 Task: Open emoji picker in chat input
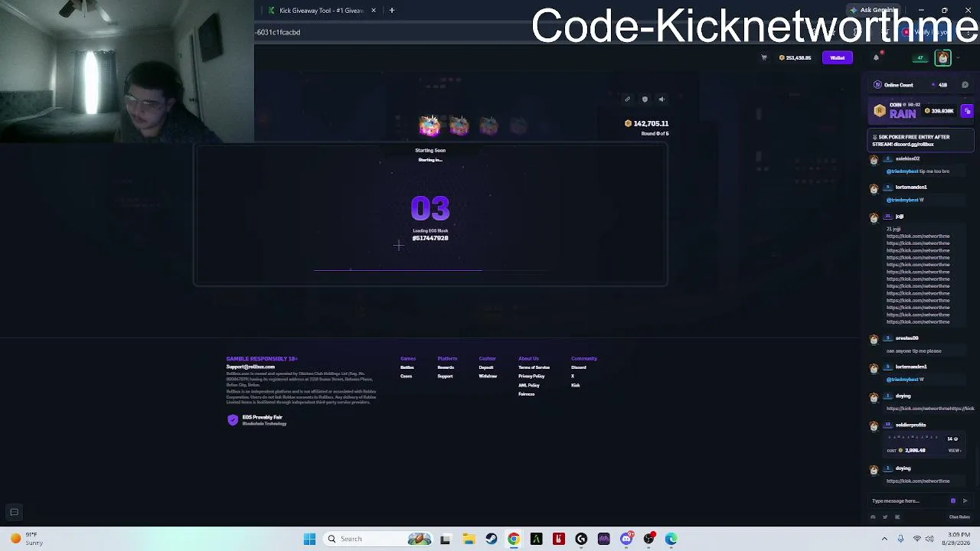[x=953, y=501]
